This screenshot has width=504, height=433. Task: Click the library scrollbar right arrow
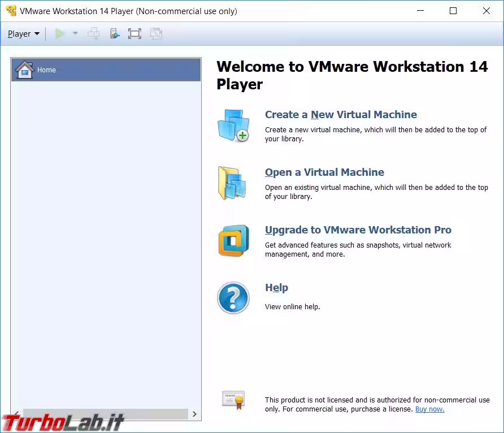(194, 414)
